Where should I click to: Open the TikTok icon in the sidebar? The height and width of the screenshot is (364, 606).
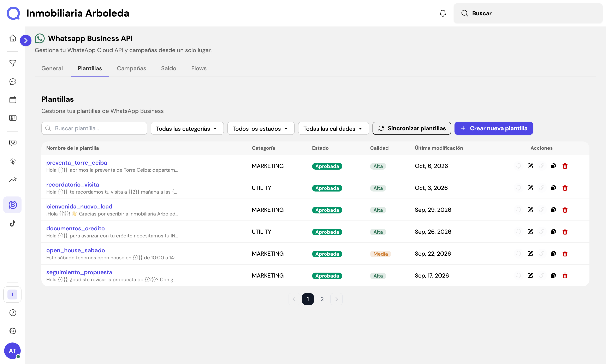[x=13, y=223]
